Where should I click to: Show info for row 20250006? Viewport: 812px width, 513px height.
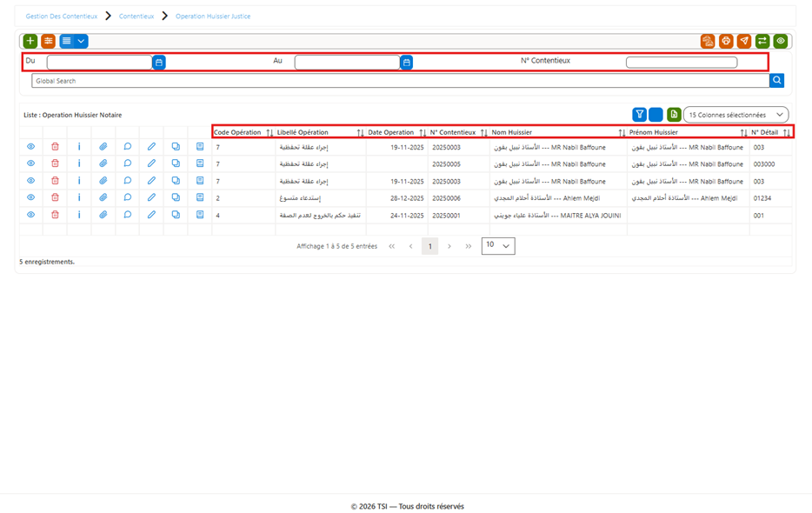[79, 197]
